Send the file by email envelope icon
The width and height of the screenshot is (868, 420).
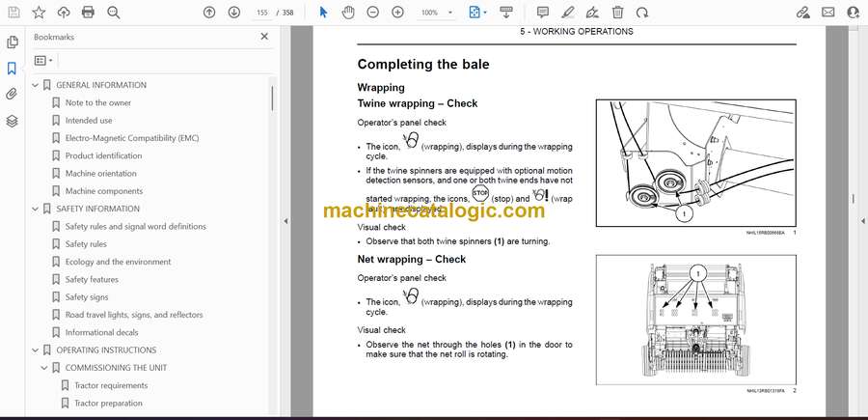coord(828,13)
